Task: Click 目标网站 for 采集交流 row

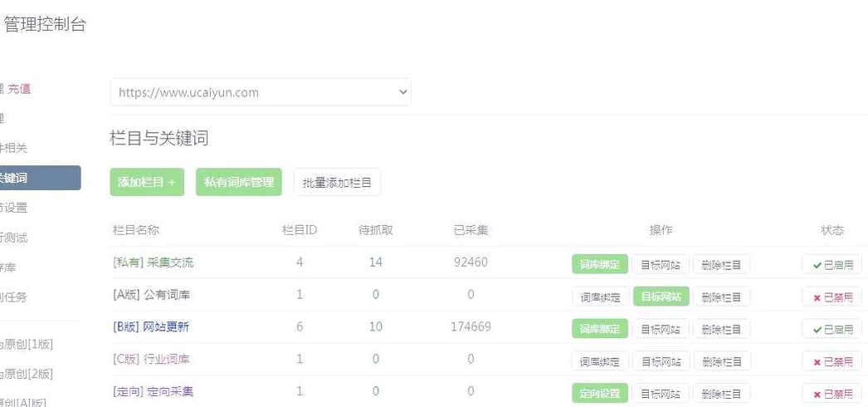Action: tap(661, 265)
